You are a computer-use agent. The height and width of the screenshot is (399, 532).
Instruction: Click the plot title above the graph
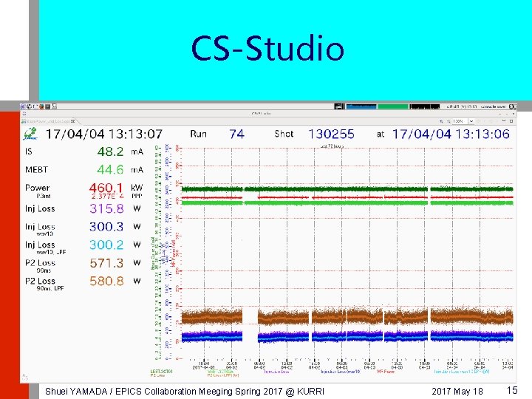coord(332,146)
